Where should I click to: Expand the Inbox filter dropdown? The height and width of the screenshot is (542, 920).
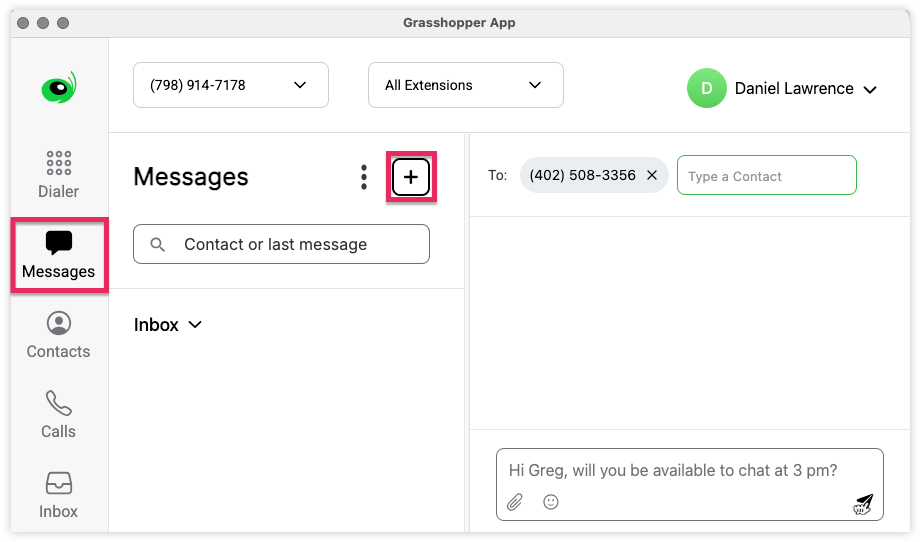coord(168,325)
